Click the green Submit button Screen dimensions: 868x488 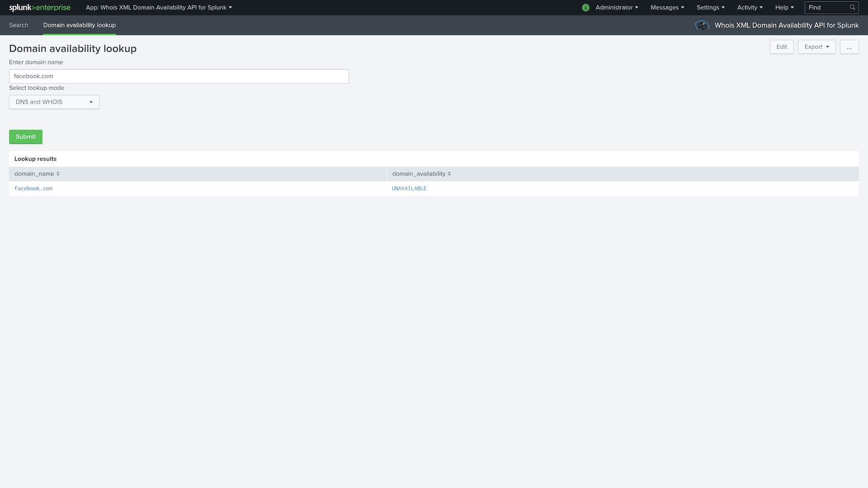(26, 137)
